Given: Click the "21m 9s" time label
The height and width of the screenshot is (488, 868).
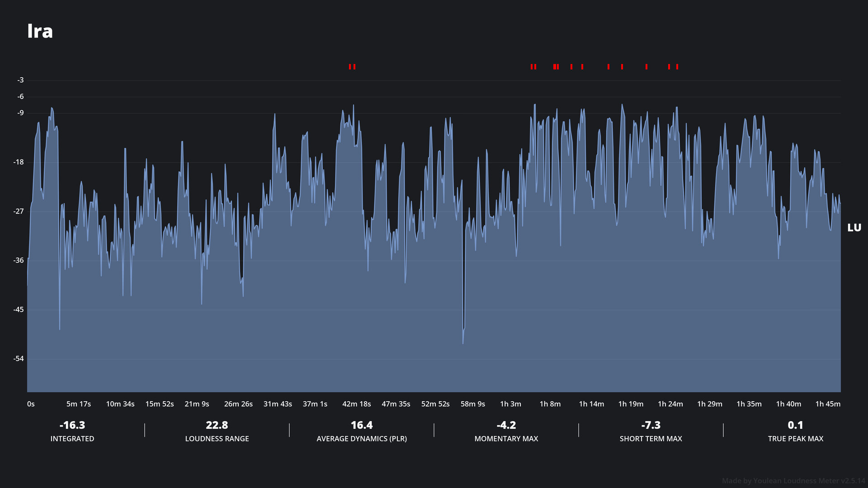Looking at the screenshot, I should pos(197,404).
